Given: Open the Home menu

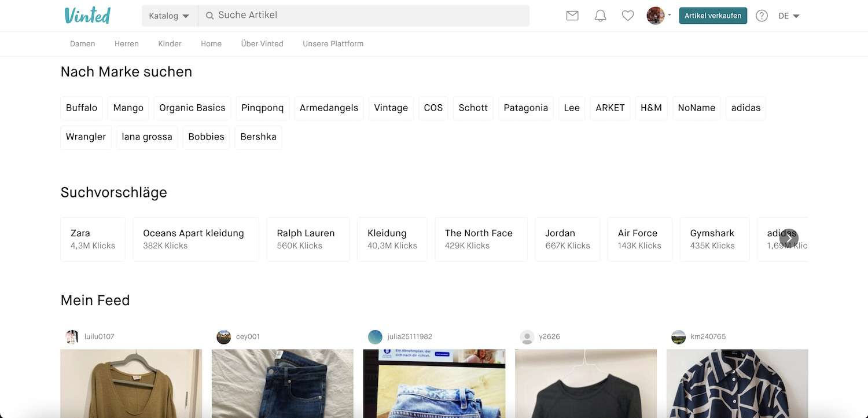Looking at the screenshot, I should pyautogui.click(x=211, y=44).
